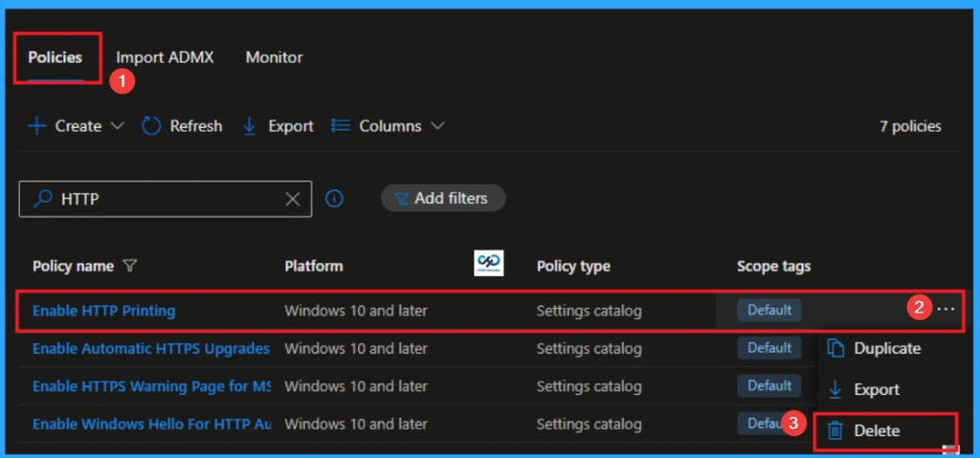
Task: Expand the Create dropdown chevron
Action: pyautogui.click(x=117, y=125)
